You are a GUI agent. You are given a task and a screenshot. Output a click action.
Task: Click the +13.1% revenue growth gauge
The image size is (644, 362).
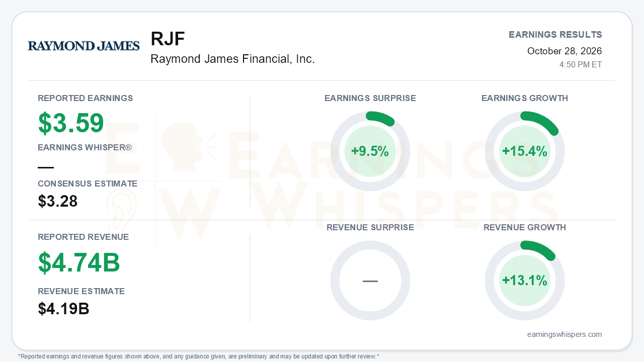525,281
